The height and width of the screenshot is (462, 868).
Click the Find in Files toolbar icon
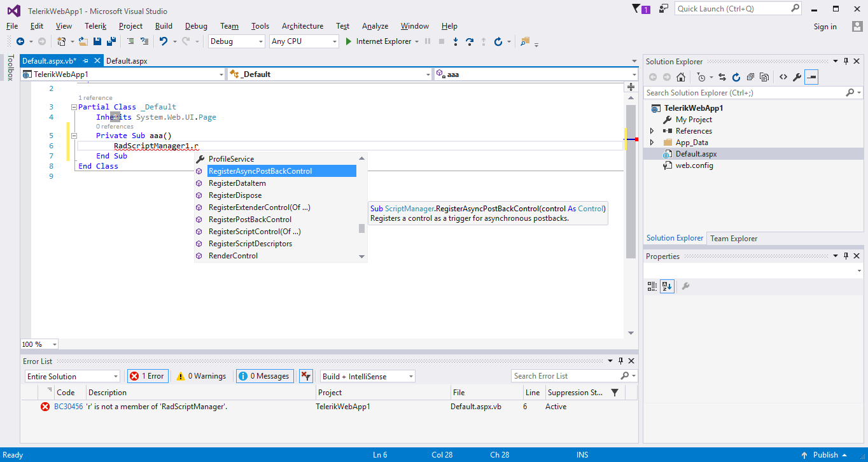(525, 41)
